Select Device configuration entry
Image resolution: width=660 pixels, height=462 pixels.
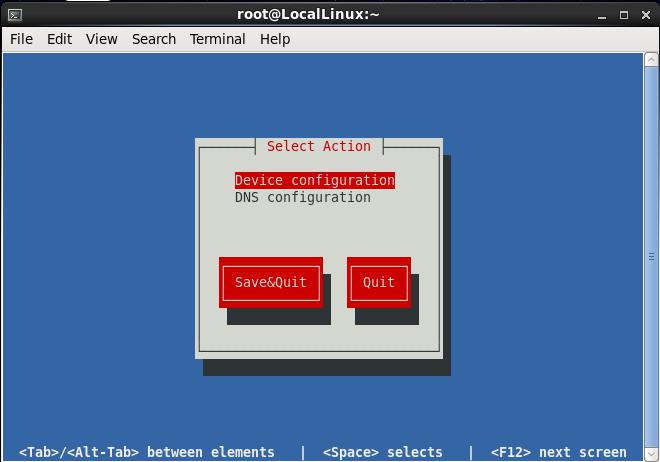coord(315,180)
